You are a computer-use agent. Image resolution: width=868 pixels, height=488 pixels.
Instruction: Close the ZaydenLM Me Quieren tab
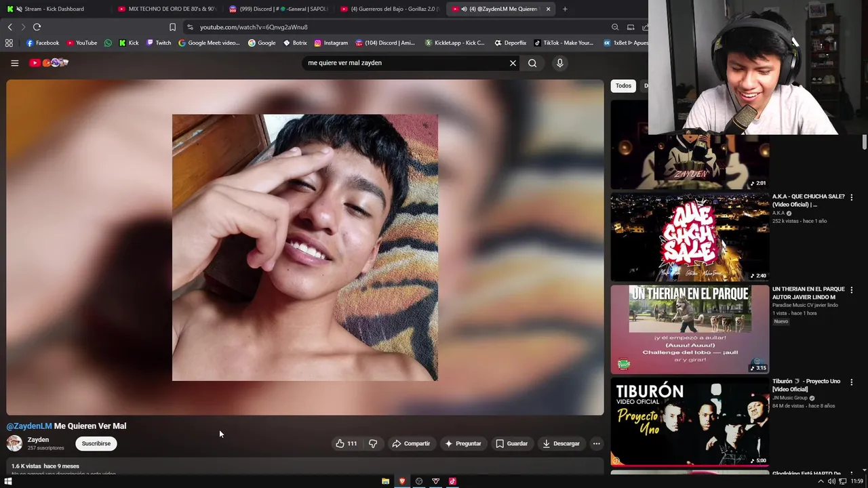(548, 9)
